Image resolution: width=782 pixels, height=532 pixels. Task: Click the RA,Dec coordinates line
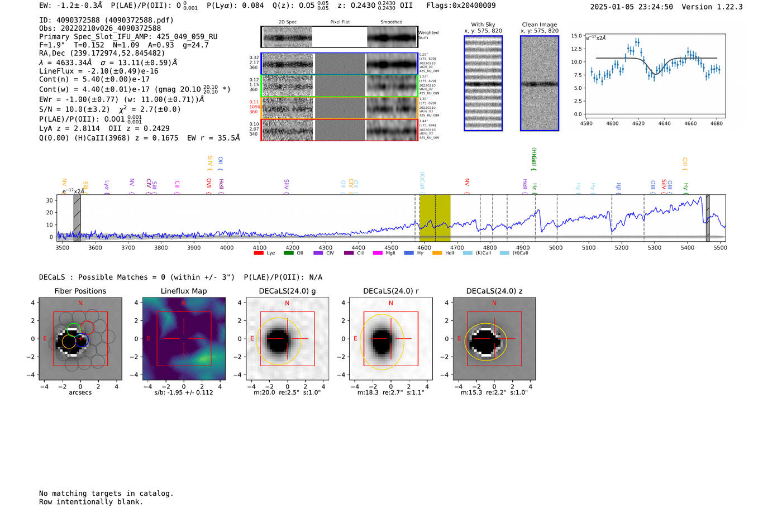102,54
